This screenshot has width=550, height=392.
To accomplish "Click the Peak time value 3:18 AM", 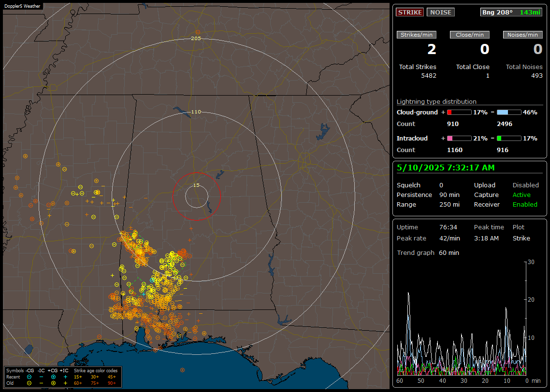I will click(x=486, y=238).
